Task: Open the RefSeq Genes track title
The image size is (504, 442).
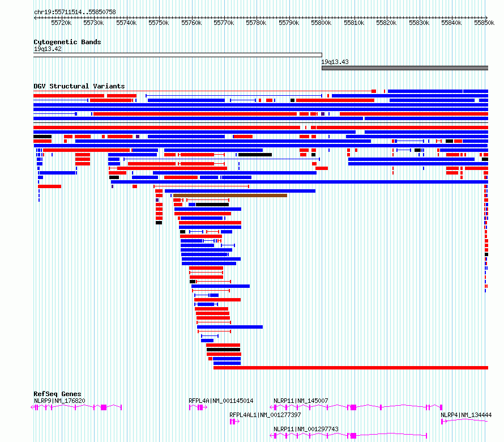Action: (57, 394)
